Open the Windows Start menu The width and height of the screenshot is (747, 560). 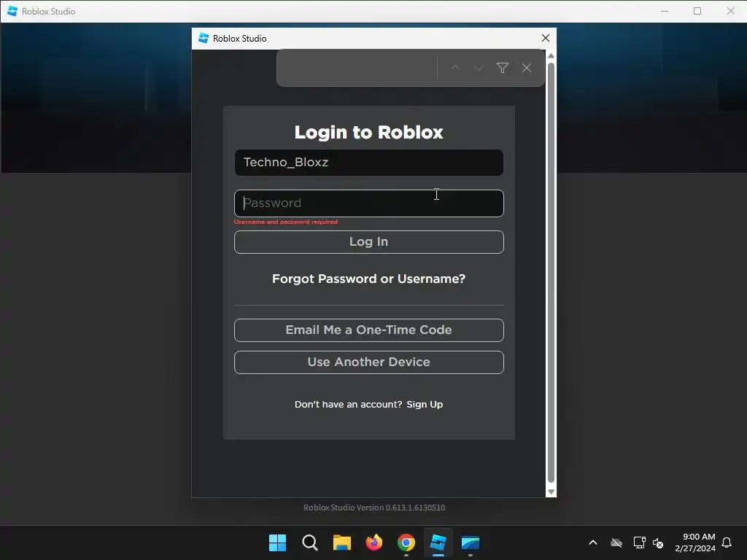coord(277,542)
